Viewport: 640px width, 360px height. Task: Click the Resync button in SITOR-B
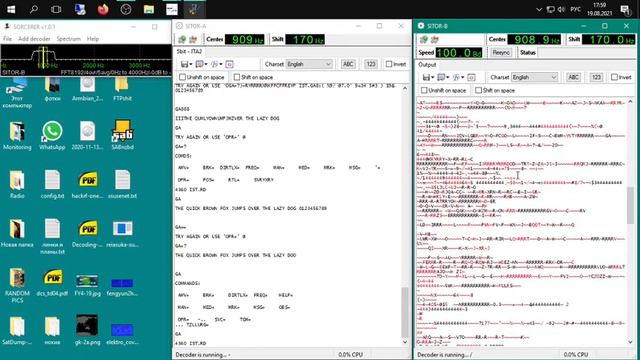[501, 53]
